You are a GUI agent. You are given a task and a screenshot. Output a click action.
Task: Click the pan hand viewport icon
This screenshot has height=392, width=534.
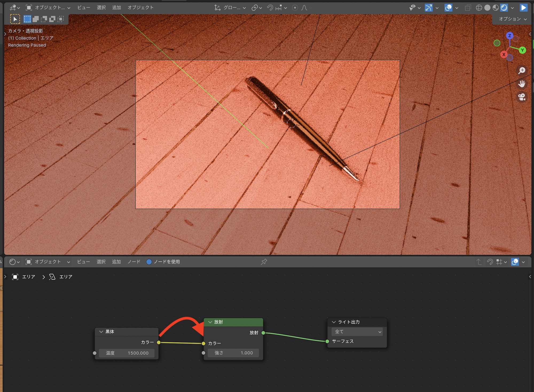coord(522,84)
